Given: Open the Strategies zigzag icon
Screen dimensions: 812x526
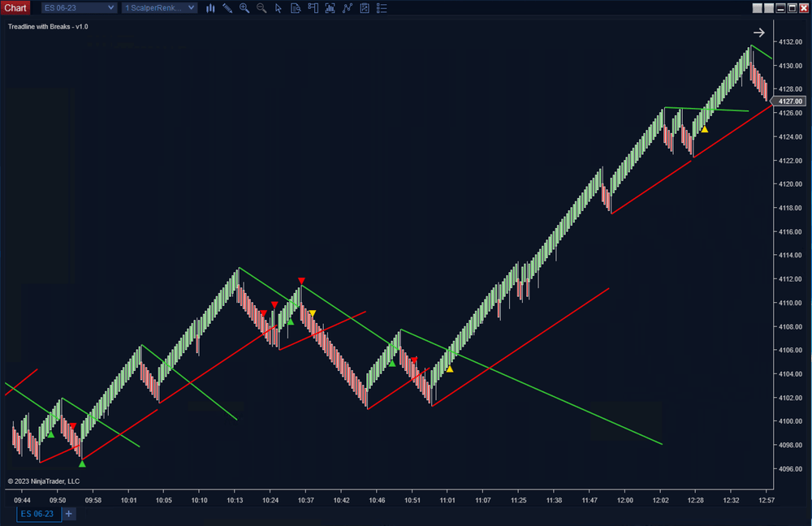Looking at the screenshot, I should click(347, 8).
